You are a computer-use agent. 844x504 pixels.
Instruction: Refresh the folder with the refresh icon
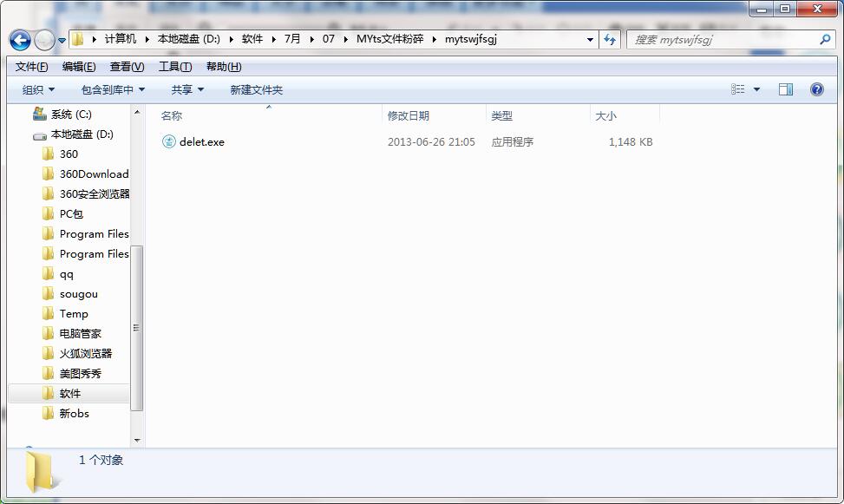pos(609,39)
